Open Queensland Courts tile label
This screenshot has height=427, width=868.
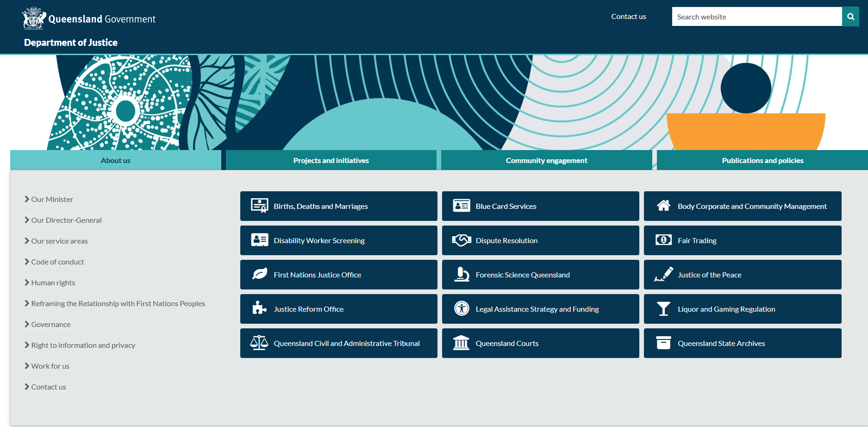[507, 343]
